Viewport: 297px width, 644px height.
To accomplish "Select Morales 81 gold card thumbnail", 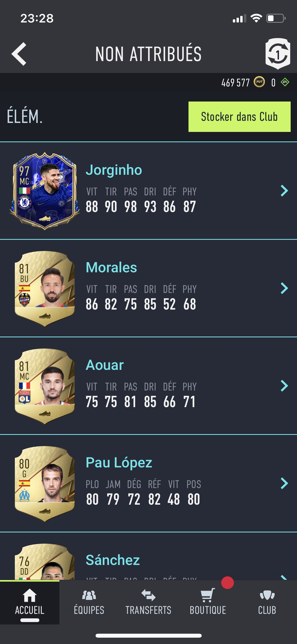I will (x=45, y=289).
